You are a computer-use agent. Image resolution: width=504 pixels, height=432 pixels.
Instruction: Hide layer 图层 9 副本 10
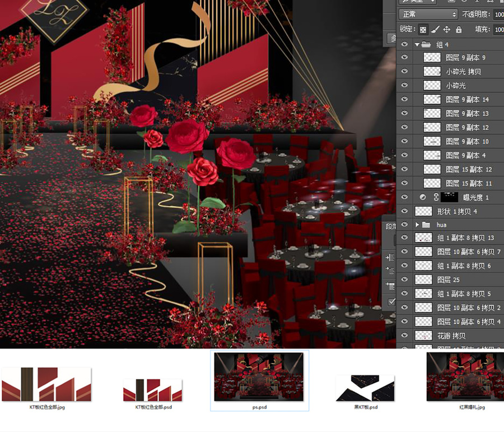pos(404,141)
